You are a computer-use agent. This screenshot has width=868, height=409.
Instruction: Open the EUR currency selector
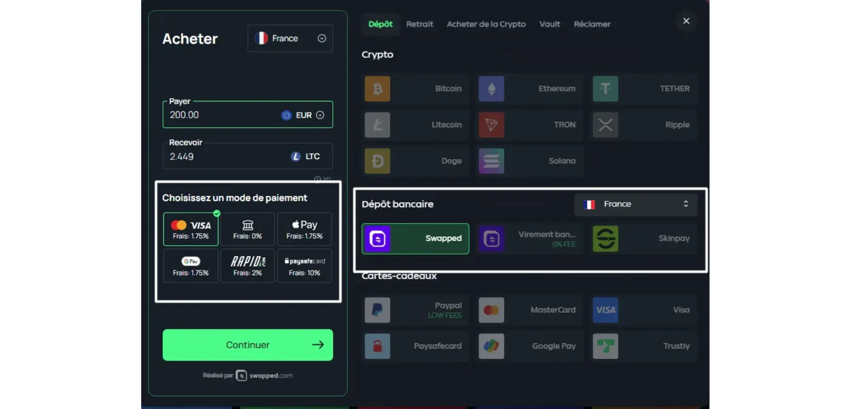pyautogui.click(x=303, y=115)
